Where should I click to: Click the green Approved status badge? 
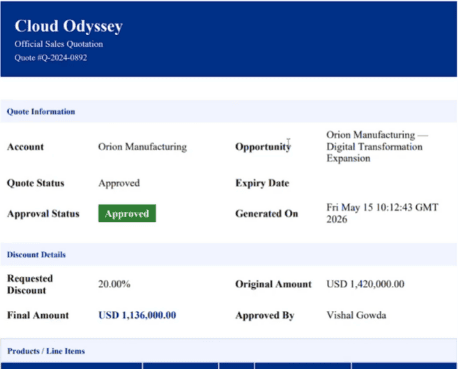click(127, 213)
